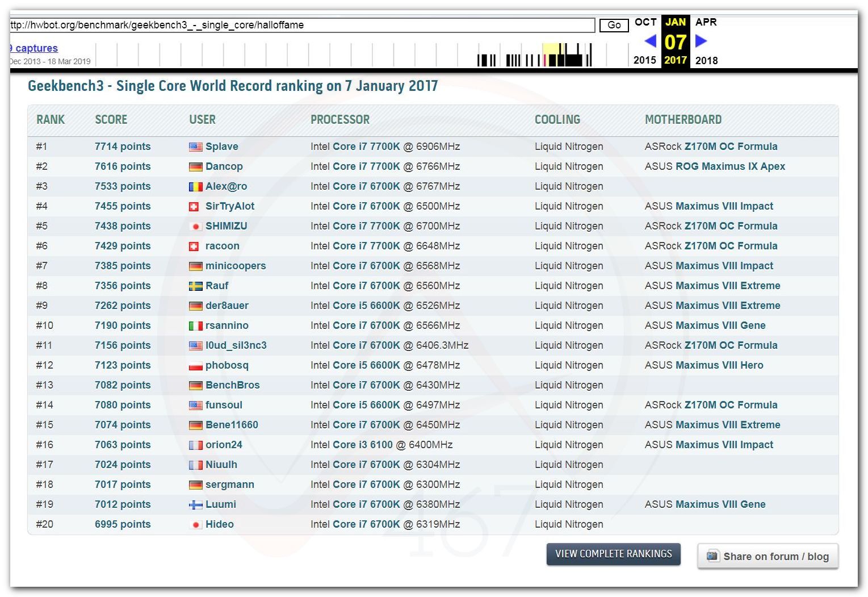Click the German flag beside sergmann

(x=195, y=485)
